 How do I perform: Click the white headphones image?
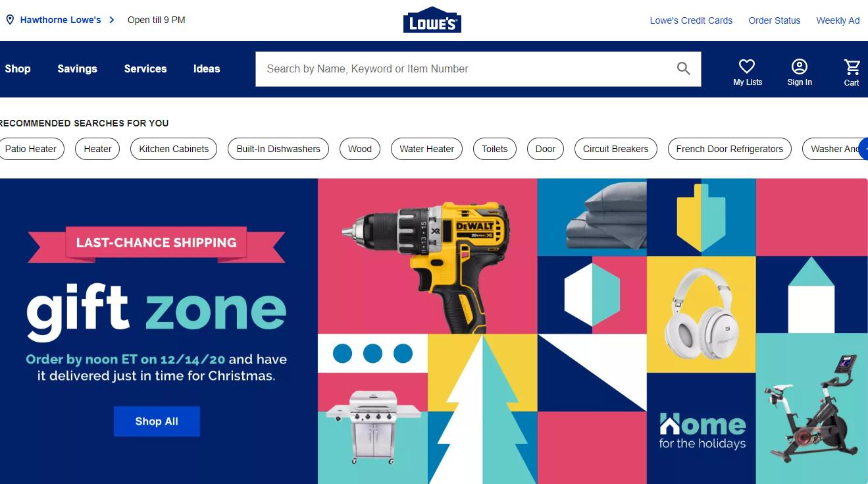coord(701,314)
